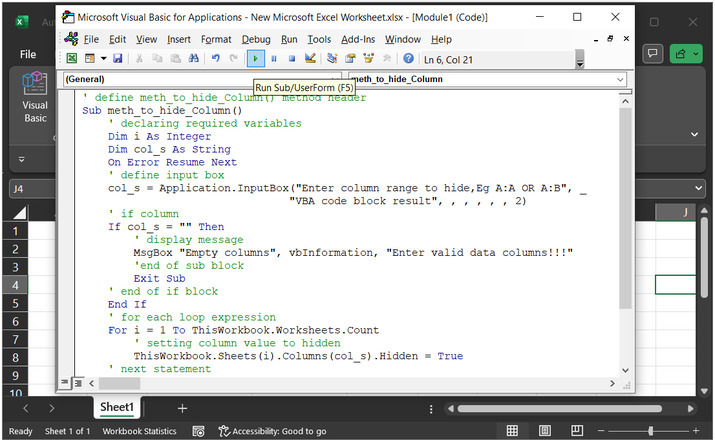Open the Help menu
Screen dimensions: 715x440
coord(441,40)
